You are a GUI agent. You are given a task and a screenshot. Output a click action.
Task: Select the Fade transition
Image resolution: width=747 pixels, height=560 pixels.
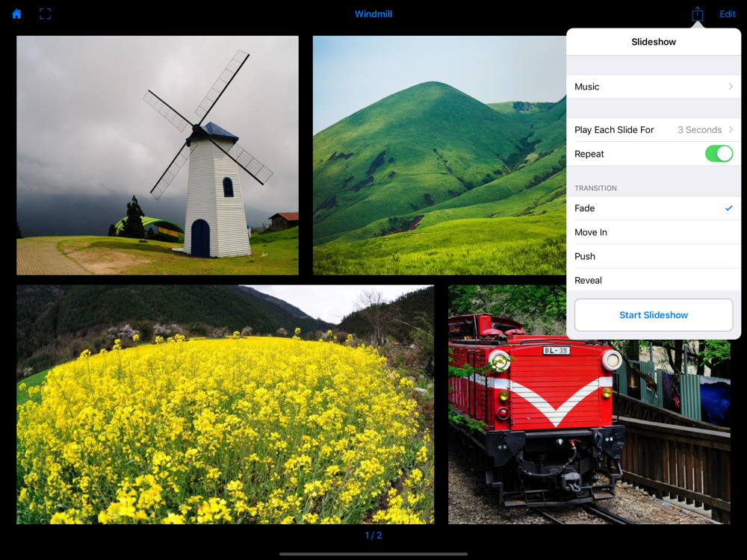[x=653, y=208]
